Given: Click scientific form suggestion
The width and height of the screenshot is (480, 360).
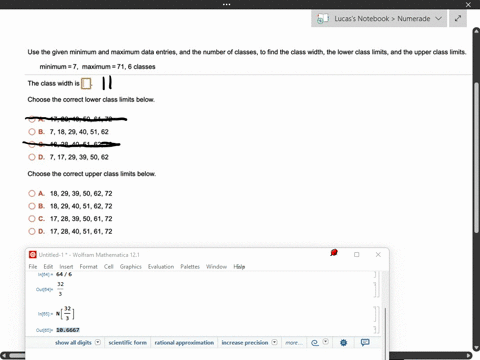Looking at the screenshot, I should (128, 343).
